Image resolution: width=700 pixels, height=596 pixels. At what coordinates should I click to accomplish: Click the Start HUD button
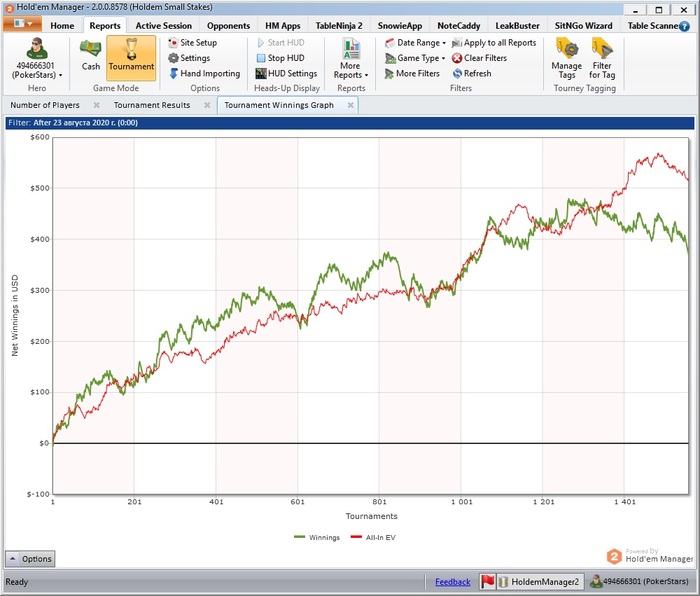tap(281, 42)
